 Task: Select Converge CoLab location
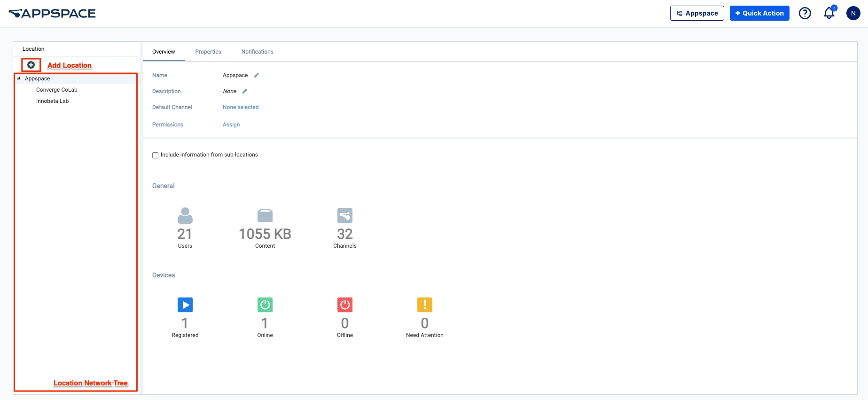[x=56, y=90]
